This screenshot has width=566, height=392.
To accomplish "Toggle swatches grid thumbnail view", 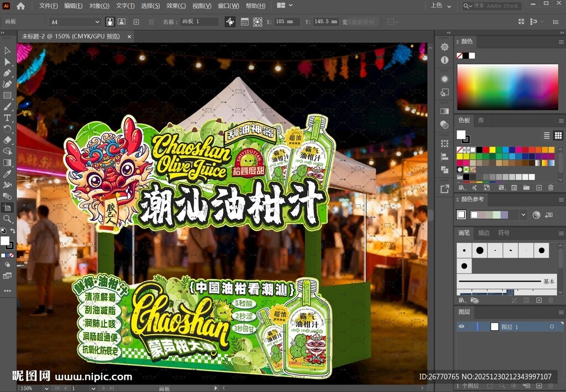I will pos(558,136).
